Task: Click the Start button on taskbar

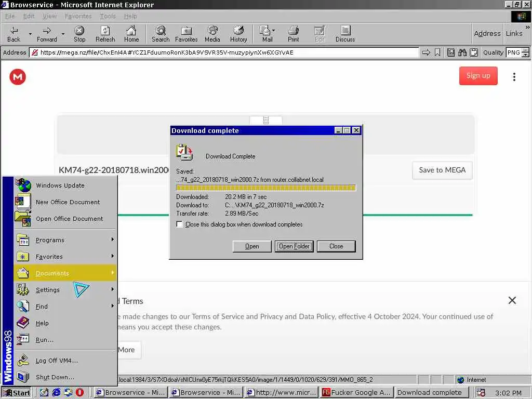Action: coord(17,393)
